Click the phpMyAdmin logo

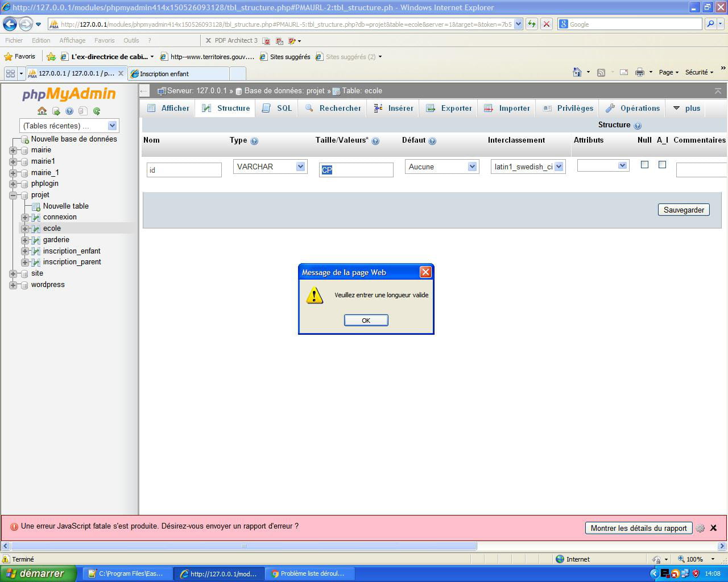(x=69, y=94)
